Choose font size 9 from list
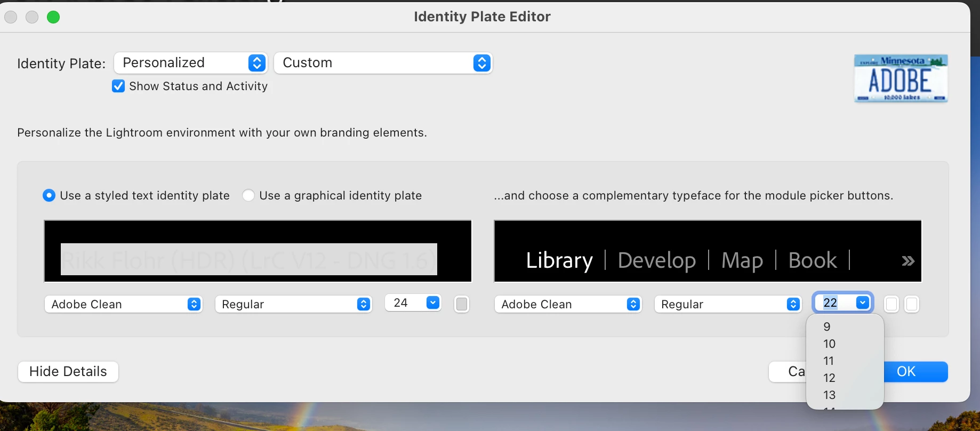Image resolution: width=980 pixels, height=431 pixels. point(845,326)
